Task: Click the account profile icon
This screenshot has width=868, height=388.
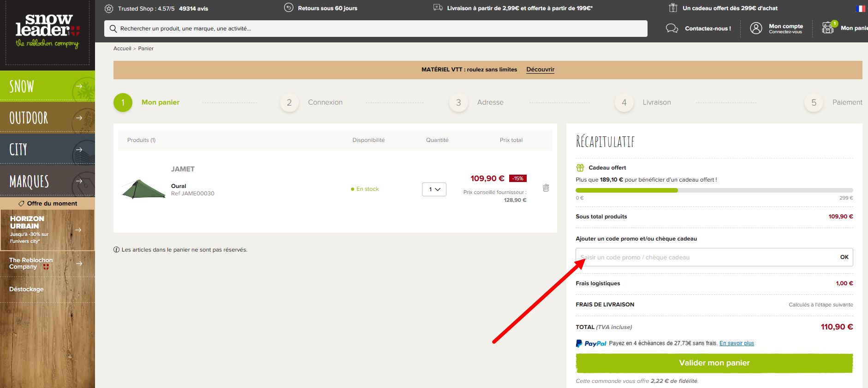Action: point(756,28)
